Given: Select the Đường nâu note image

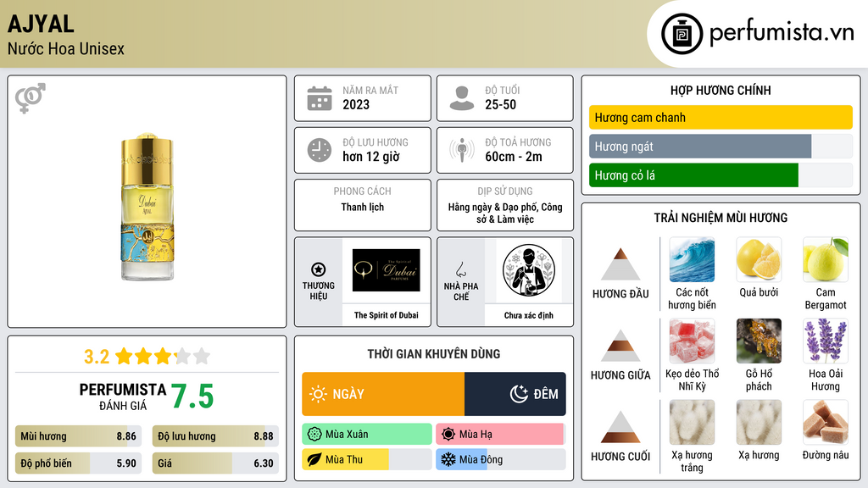Looking at the screenshot, I should (x=826, y=423).
